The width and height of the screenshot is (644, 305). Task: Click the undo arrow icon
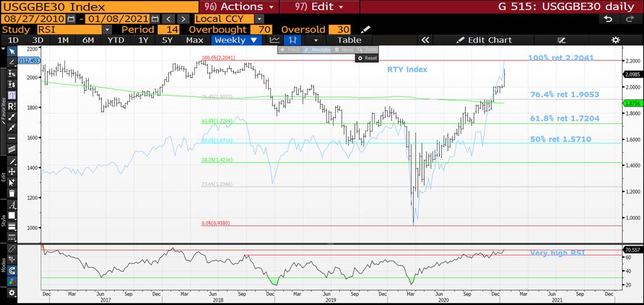pos(608,19)
